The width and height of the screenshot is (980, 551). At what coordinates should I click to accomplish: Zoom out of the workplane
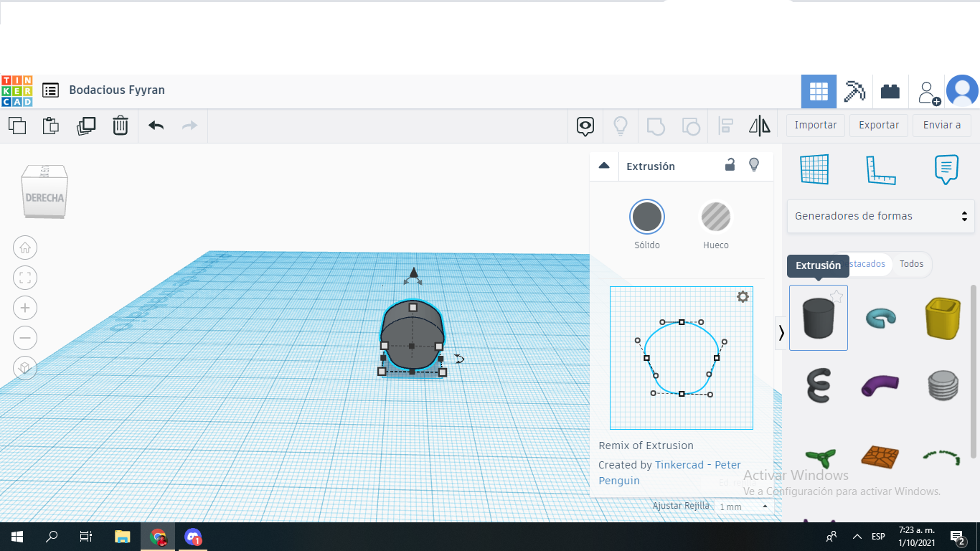pyautogui.click(x=25, y=337)
